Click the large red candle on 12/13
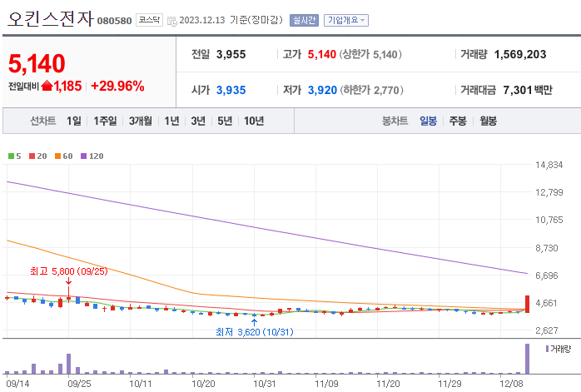The height and width of the screenshot is (392, 581). click(527, 304)
